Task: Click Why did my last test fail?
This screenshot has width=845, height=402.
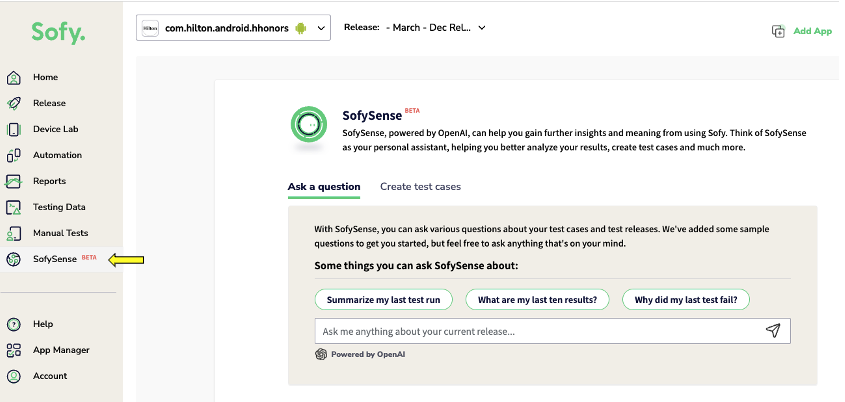Action: (685, 300)
